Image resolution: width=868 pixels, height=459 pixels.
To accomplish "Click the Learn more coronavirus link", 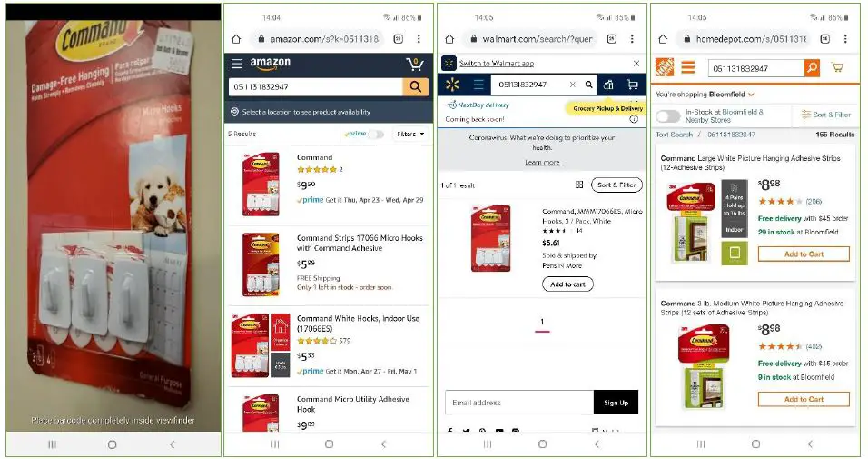I will coord(542,163).
